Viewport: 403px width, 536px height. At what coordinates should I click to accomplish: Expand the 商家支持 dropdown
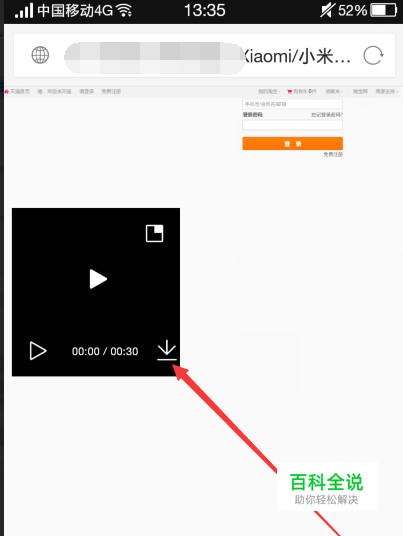pyautogui.click(x=387, y=91)
